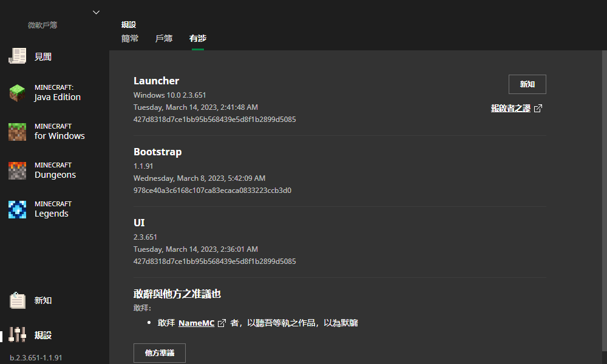This screenshot has height=364, width=607.
Task: Click launcher version b.2.3.651-1.1.91 text
Action: click(x=36, y=358)
